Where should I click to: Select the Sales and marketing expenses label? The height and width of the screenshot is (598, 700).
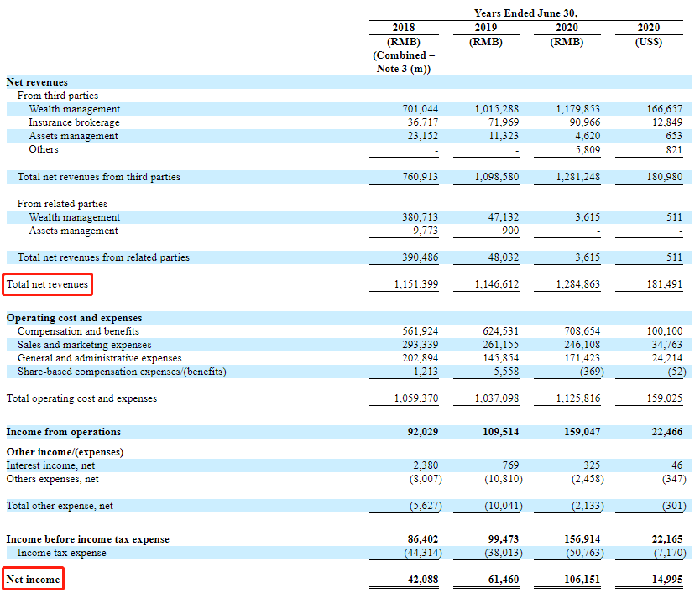point(84,345)
